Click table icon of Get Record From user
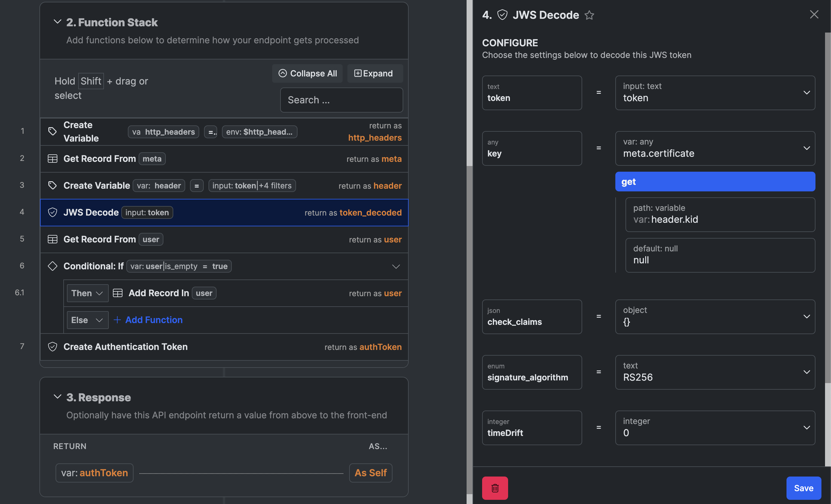The height and width of the screenshot is (504, 831). click(x=52, y=239)
